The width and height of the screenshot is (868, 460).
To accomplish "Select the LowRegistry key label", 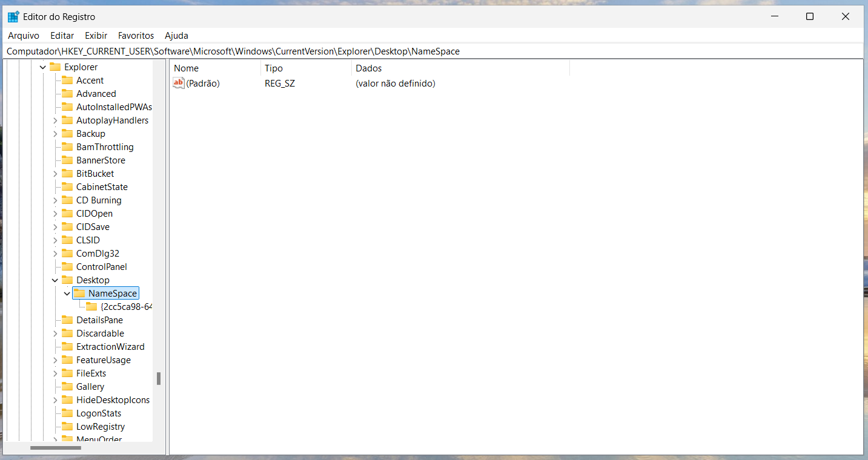I will click(101, 427).
